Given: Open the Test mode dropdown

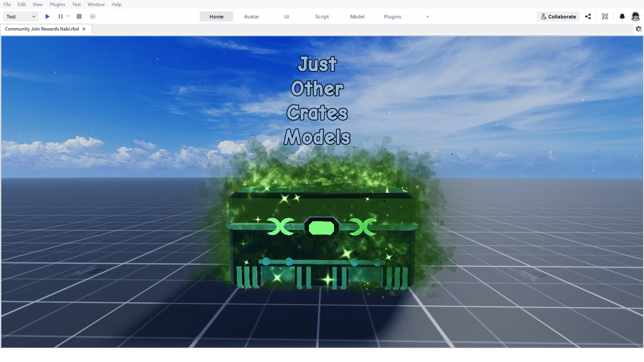Looking at the screenshot, I should [21, 17].
